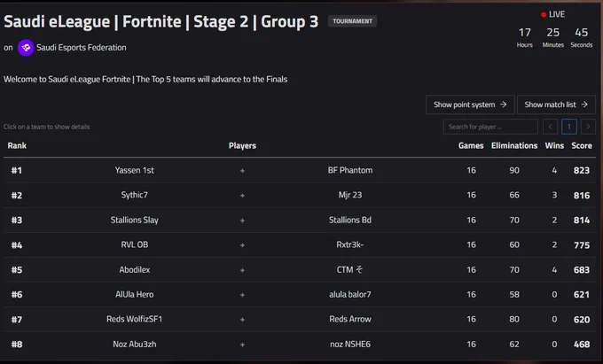Click plus icon in Sythic7 row
The image size is (603, 364).
(242, 196)
